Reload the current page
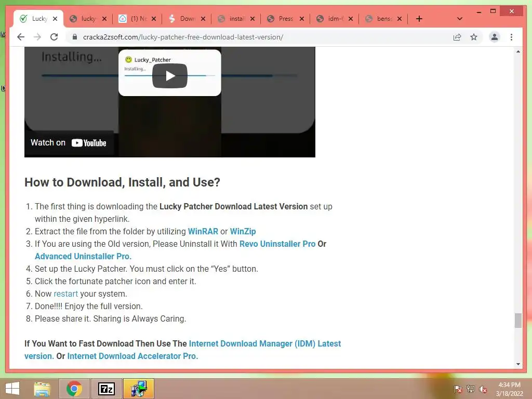Screen dimensions: 532x399 coord(54,37)
